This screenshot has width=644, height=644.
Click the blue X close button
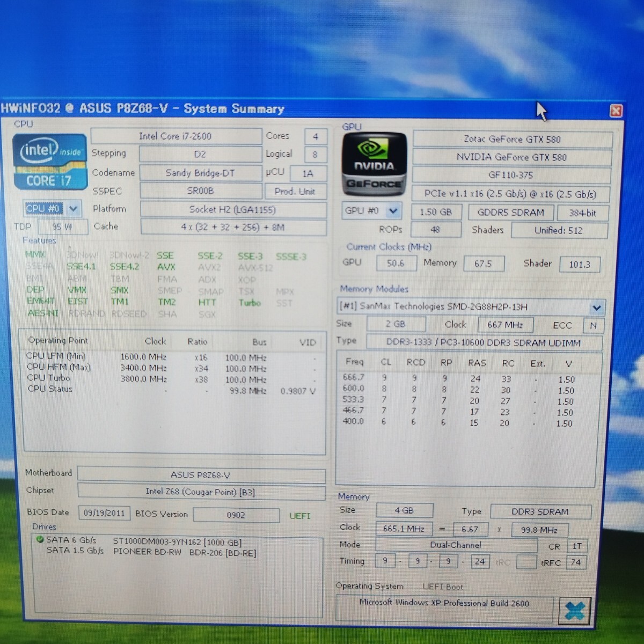[575, 610]
